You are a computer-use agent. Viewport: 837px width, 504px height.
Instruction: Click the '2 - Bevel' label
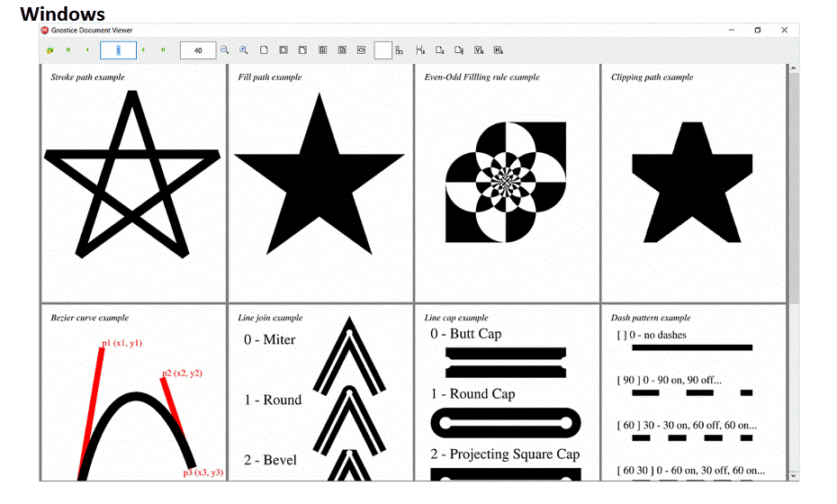pyautogui.click(x=270, y=460)
